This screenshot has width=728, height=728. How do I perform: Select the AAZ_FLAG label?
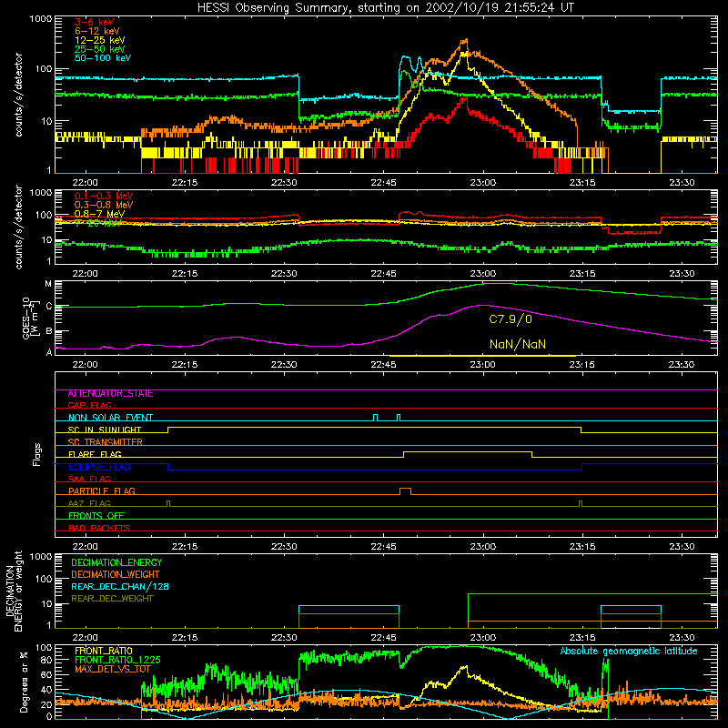89,503
